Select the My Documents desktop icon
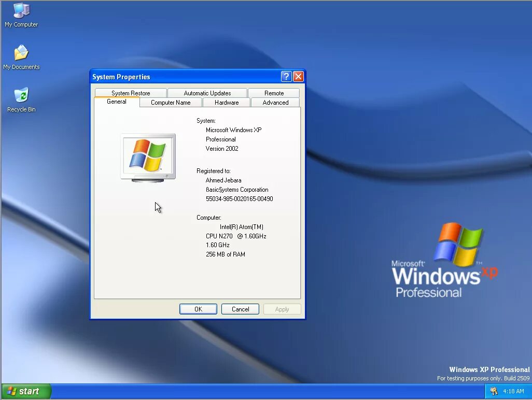Viewport: 532px width, 400px height. coord(21,58)
